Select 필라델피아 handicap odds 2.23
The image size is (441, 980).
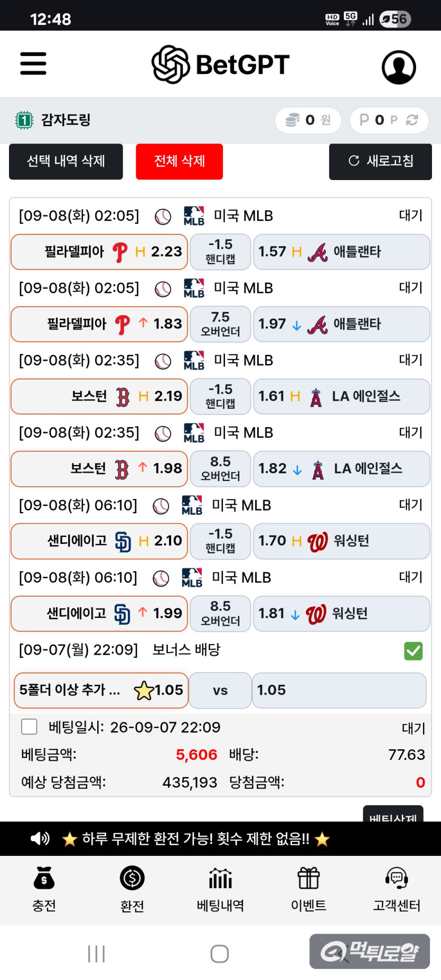[x=99, y=252]
